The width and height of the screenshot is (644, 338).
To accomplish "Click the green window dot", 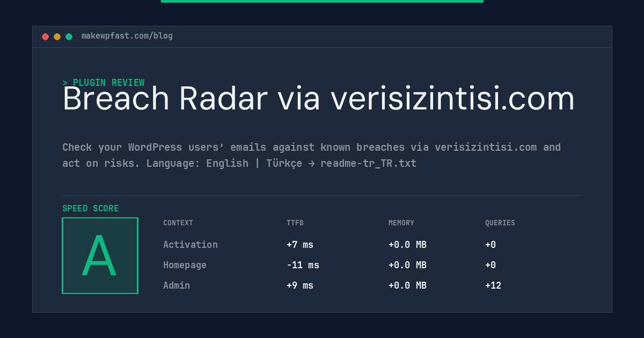I will [69, 36].
